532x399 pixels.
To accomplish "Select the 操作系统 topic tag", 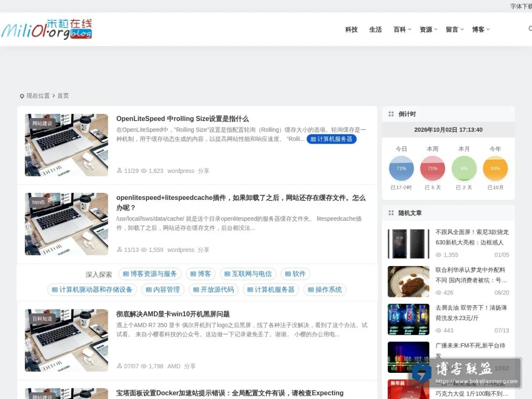I will (325, 289).
